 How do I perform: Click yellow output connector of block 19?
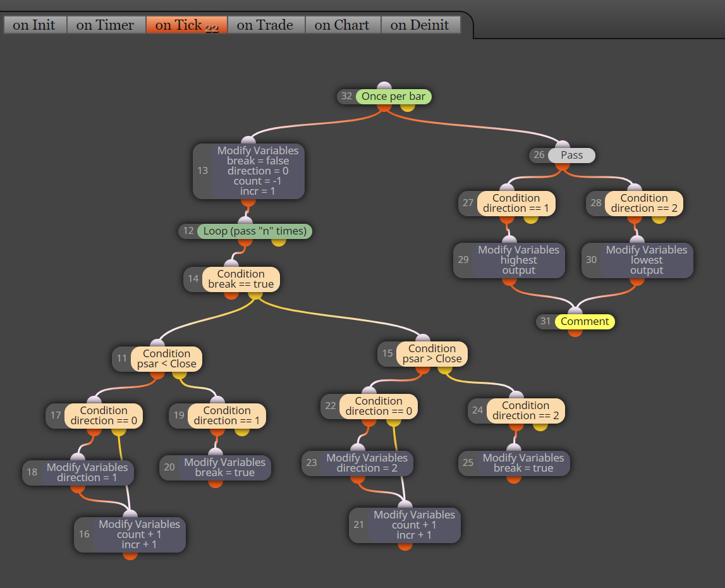click(x=241, y=431)
